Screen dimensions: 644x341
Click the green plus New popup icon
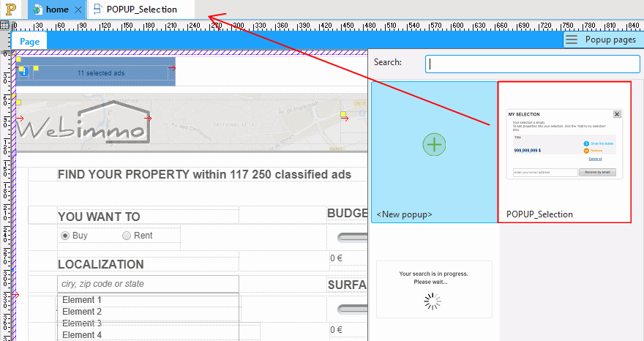[x=435, y=145]
